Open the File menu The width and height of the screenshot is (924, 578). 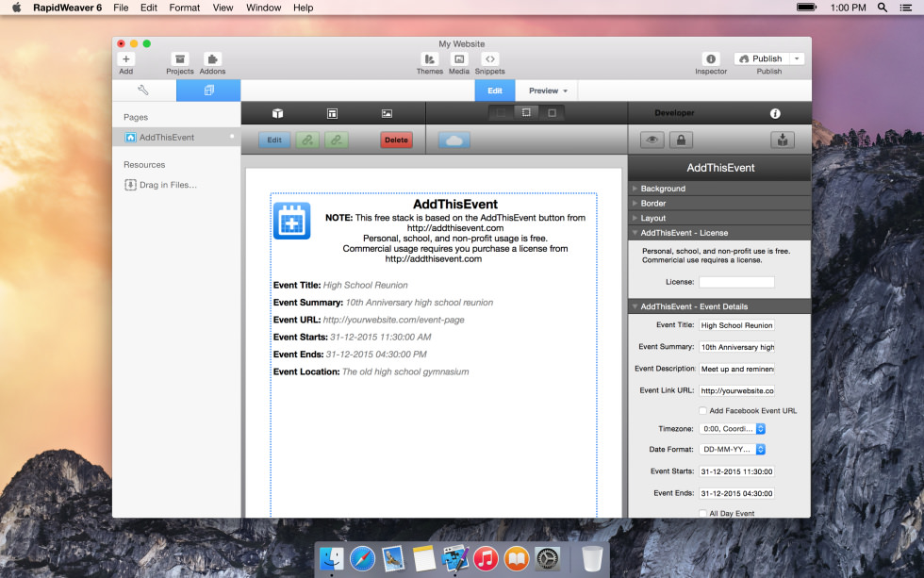(121, 8)
